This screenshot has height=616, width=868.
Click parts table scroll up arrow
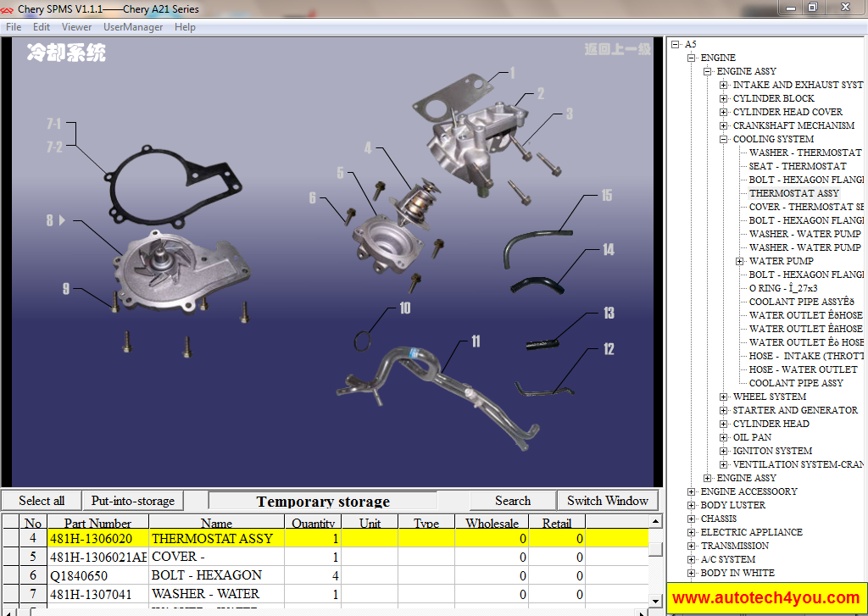[x=655, y=521]
